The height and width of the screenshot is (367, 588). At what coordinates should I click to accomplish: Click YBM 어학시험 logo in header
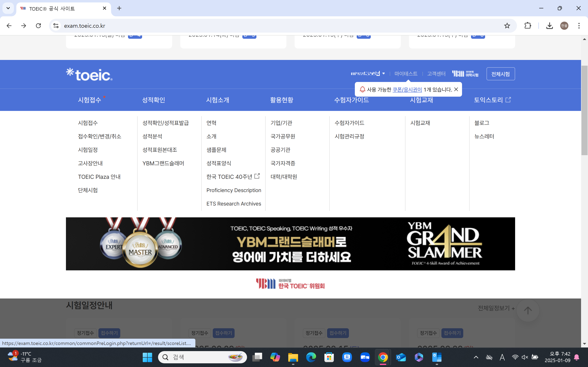click(x=465, y=74)
